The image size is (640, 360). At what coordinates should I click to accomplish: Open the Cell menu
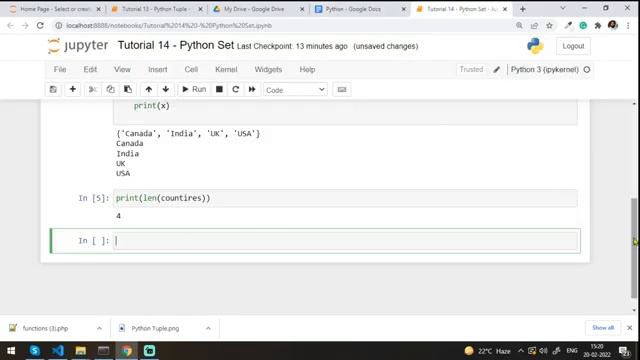[191, 69]
